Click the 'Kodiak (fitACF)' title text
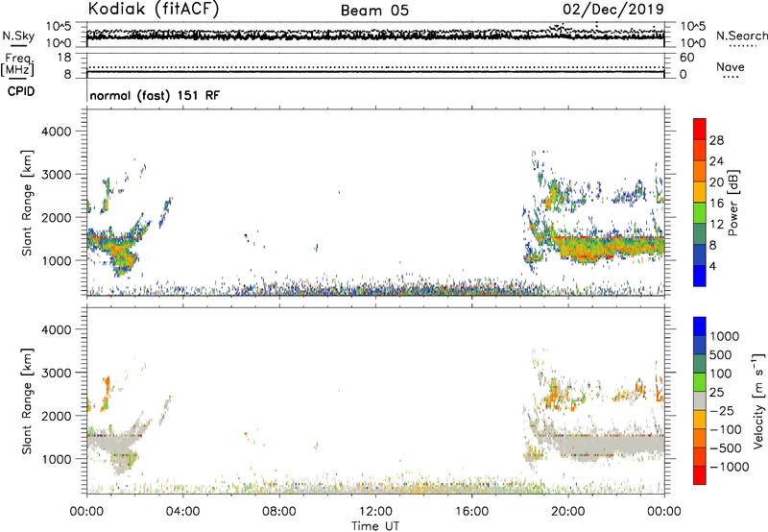768x532 pixels. pyautogui.click(x=154, y=10)
